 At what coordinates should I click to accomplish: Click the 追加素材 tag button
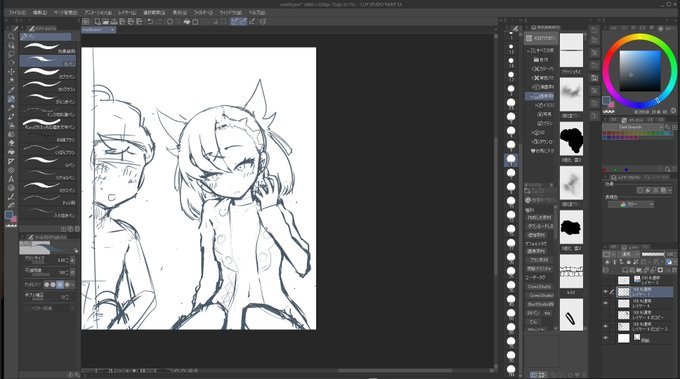point(536,235)
